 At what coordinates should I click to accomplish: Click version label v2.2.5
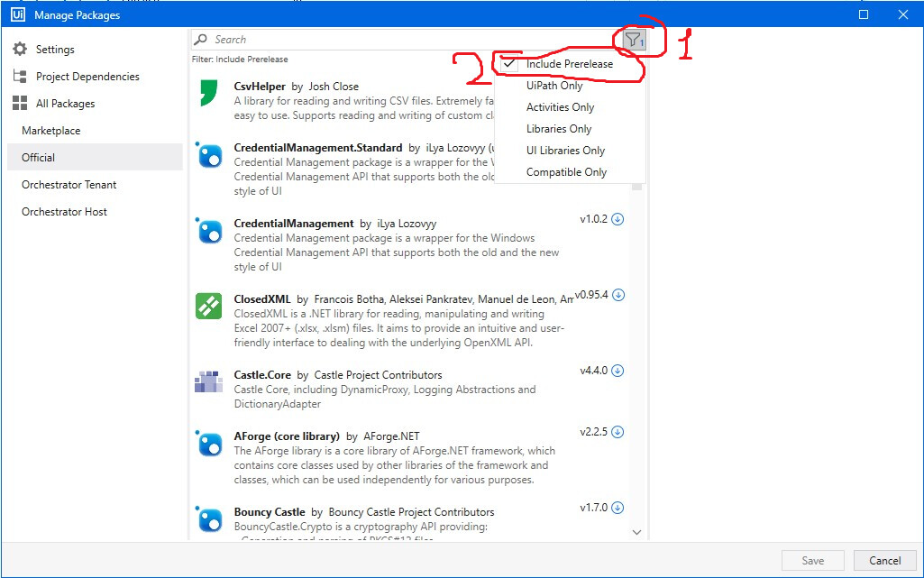[x=593, y=432]
